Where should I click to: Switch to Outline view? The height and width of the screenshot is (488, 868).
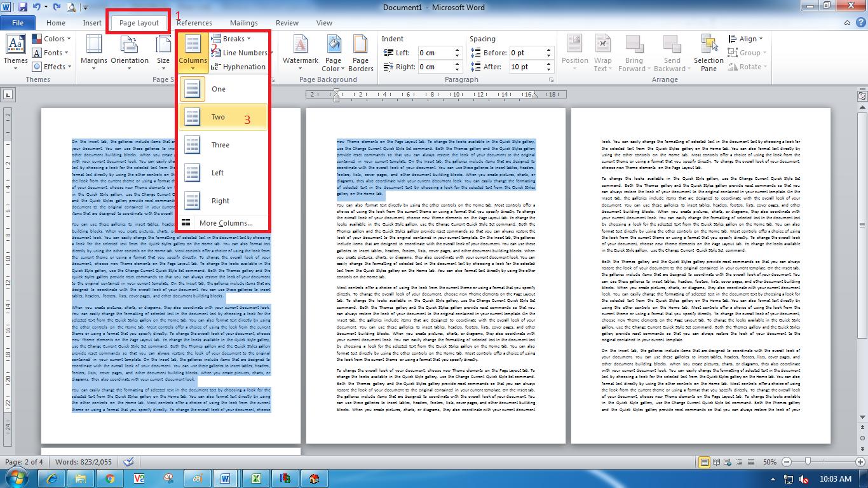click(x=740, y=462)
